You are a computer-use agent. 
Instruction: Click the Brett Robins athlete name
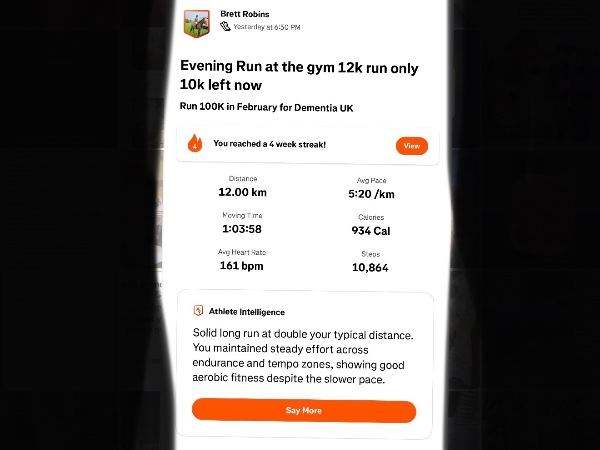[x=245, y=14]
